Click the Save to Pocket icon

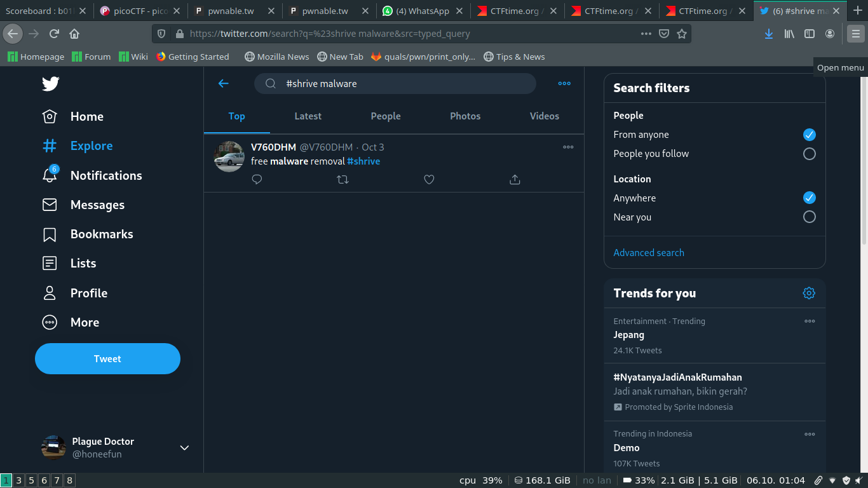[x=664, y=34]
